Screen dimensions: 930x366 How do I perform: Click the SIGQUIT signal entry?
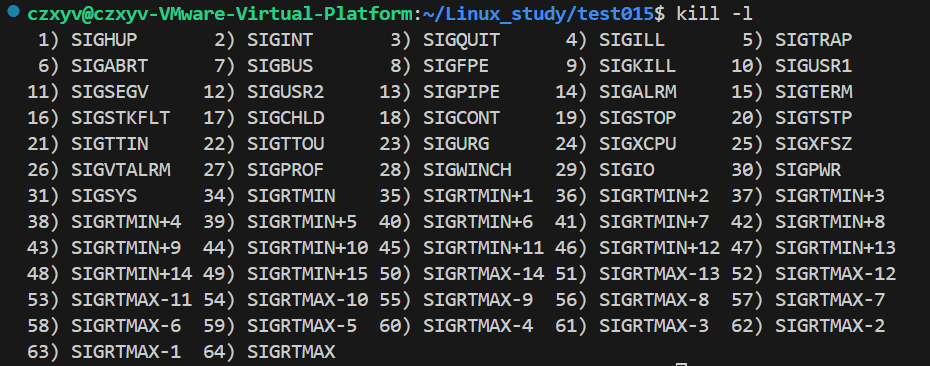461,40
